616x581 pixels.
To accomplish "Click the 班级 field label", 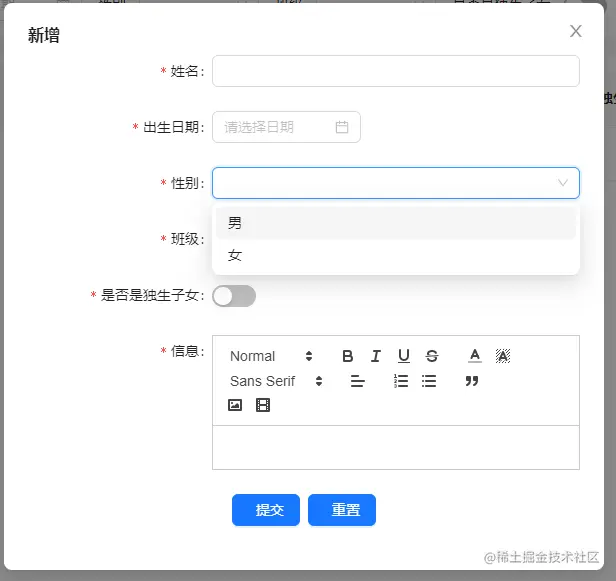I will click(185, 239).
